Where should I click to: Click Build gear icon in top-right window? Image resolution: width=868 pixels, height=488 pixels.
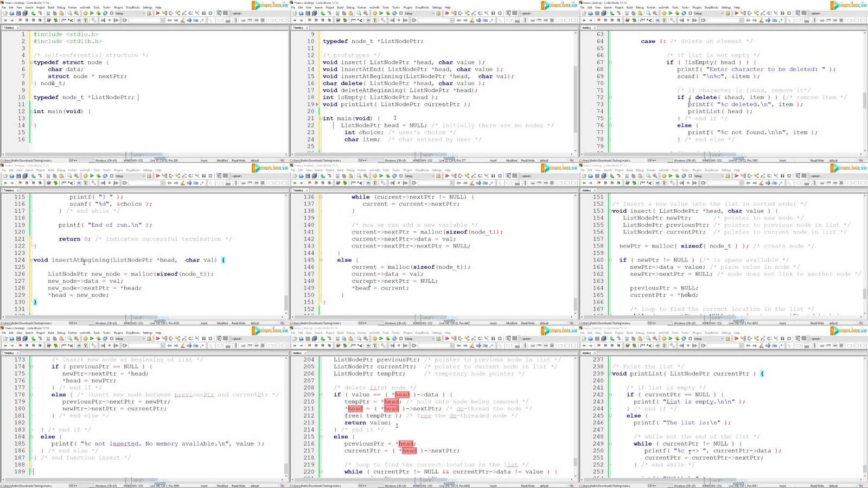664,13
